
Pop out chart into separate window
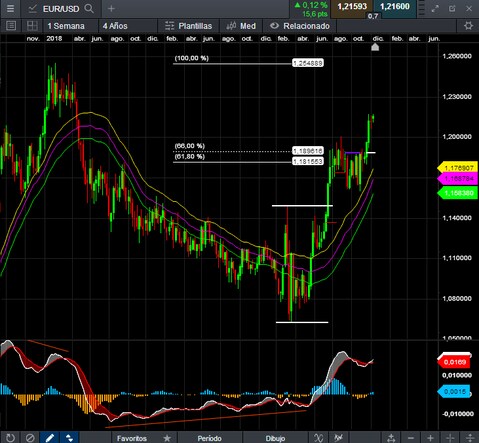pyautogui.click(x=452, y=9)
